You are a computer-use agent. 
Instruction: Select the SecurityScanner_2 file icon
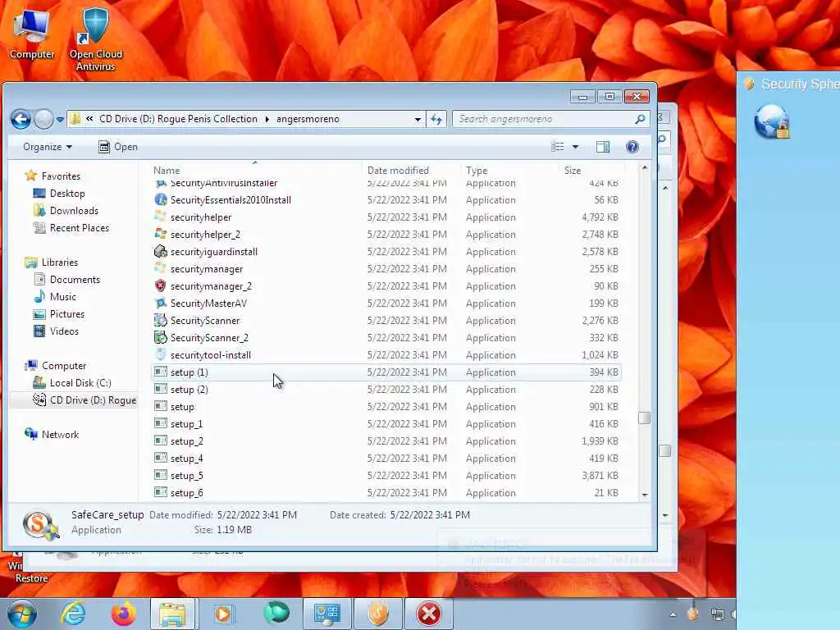pos(160,337)
